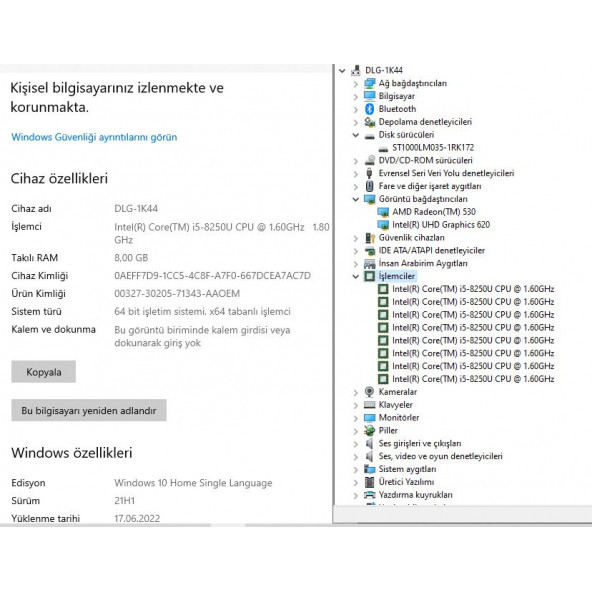The width and height of the screenshot is (592, 592).
Task: Select the Kameralar webcam icon
Action: pos(369,392)
